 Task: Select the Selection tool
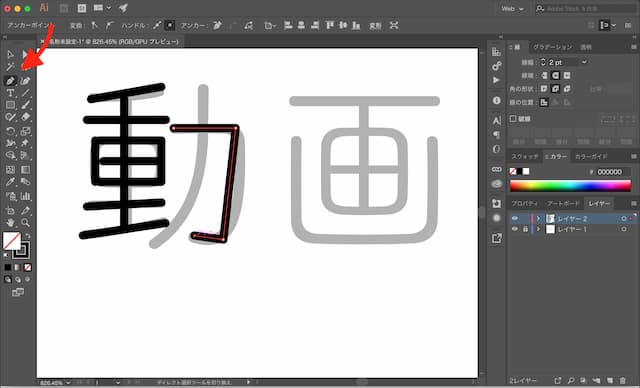click(10, 54)
